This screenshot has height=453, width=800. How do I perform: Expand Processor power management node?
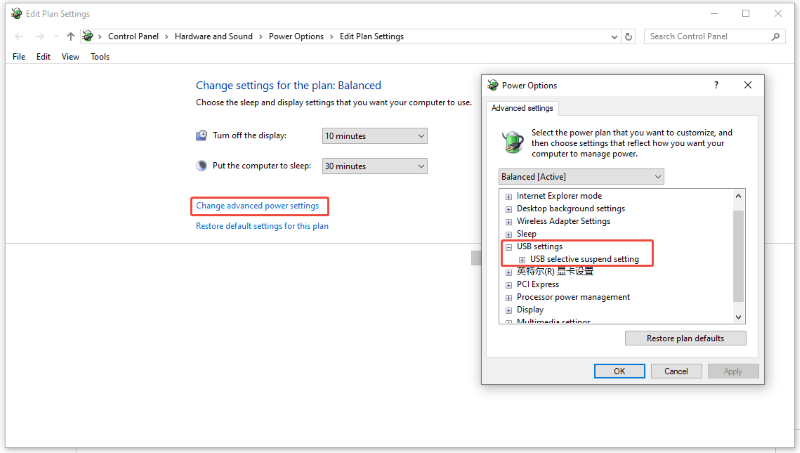tap(509, 298)
